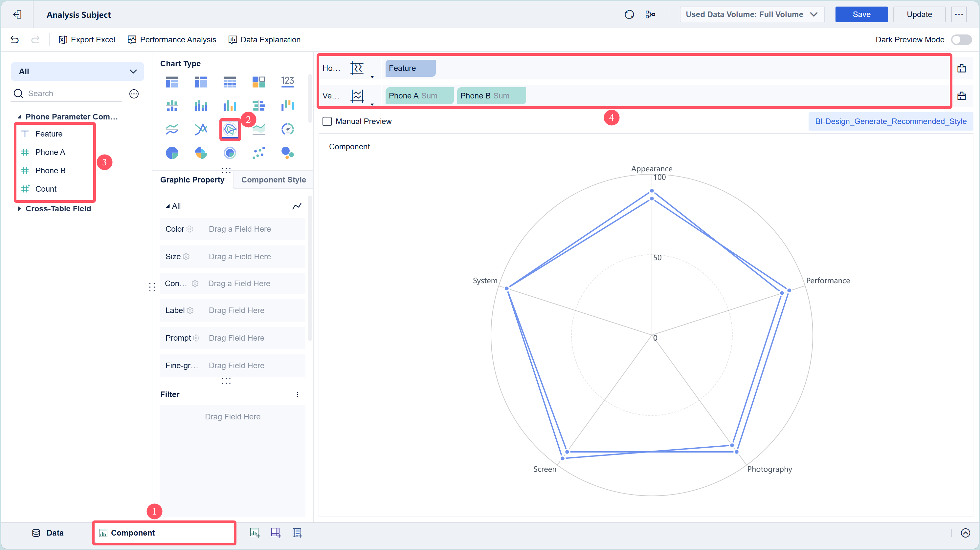Open the All dataset dropdown
This screenshot has height=550, width=980.
pos(77,72)
